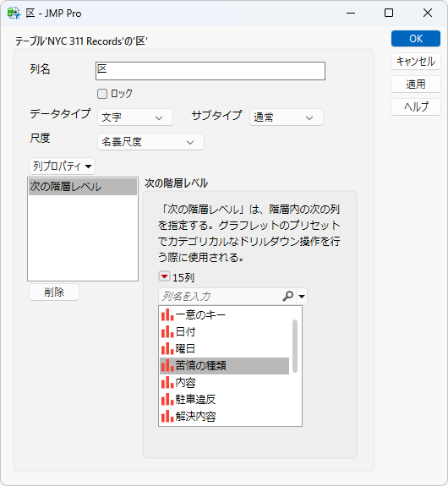
Task: Toggle the ロック checkbox
Action: (x=102, y=94)
